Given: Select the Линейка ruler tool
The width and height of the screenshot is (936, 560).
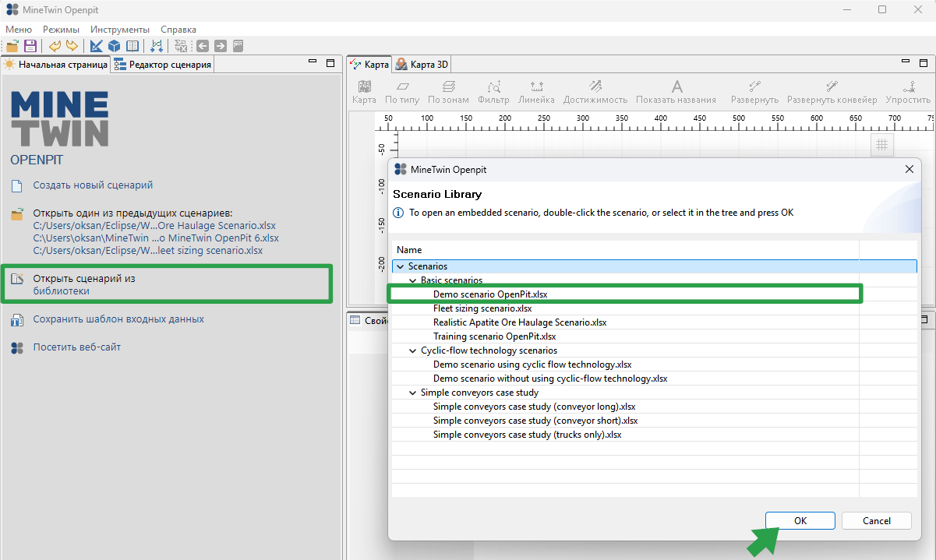Looking at the screenshot, I should tap(536, 93).
